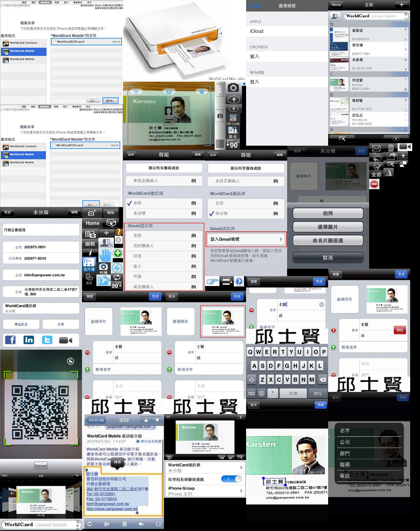Image resolution: width=420 pixels, height=531 pixels.
Task: Go to next email with down arrow
Action: point(157,420)
